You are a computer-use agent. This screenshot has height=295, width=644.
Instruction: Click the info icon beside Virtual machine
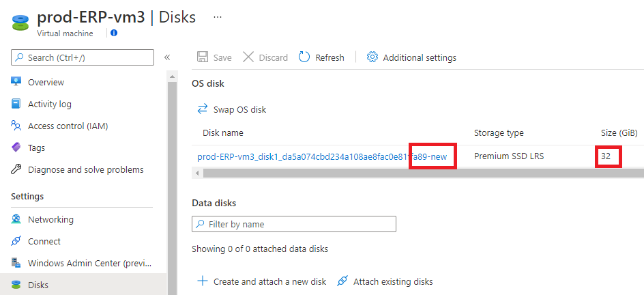tap(114, 33)
